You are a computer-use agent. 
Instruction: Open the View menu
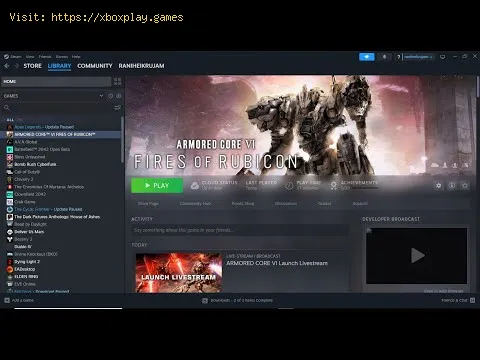click(x=30, y=57)
